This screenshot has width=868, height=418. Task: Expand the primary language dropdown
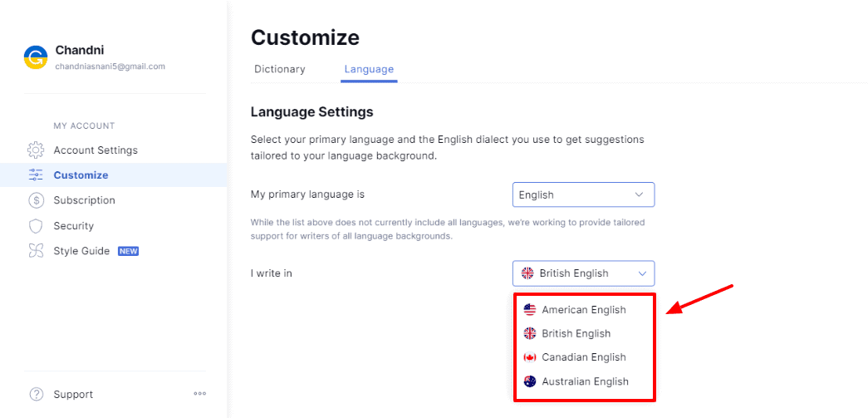tap(583, 194)
